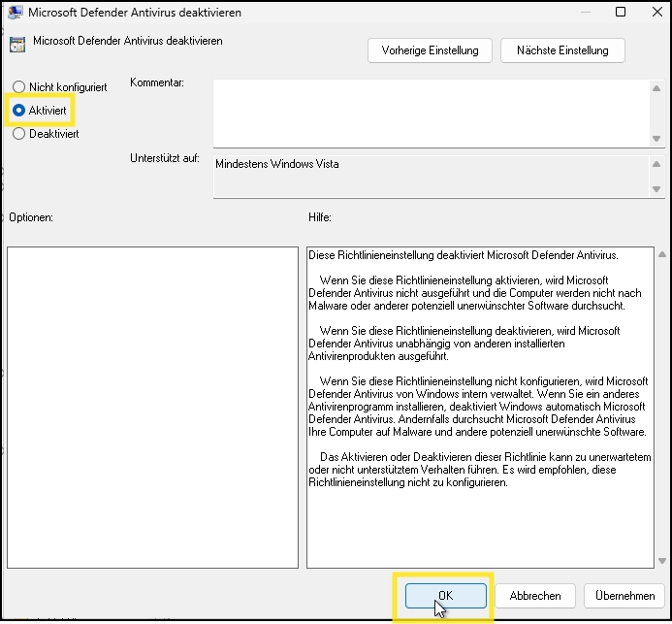Screen dimensions: 672x624
Task: Click the Unterstützt auf scrollbar up arrow
Action: (656, 164)
